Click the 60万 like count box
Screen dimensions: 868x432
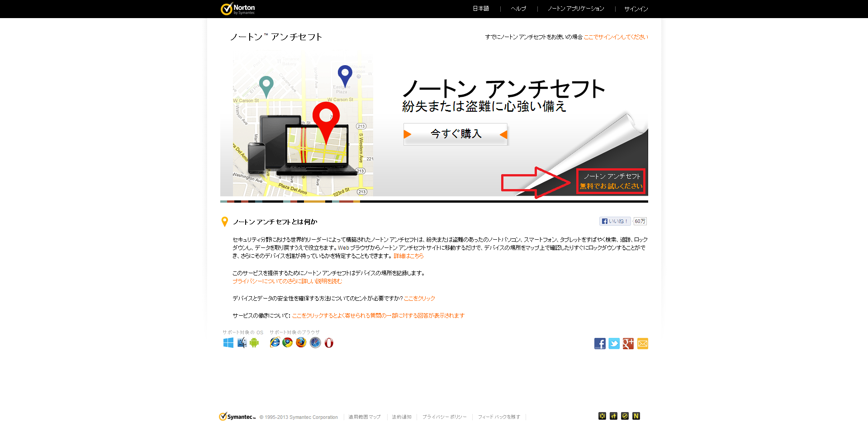pyautogui.click(x=640, y=221)
